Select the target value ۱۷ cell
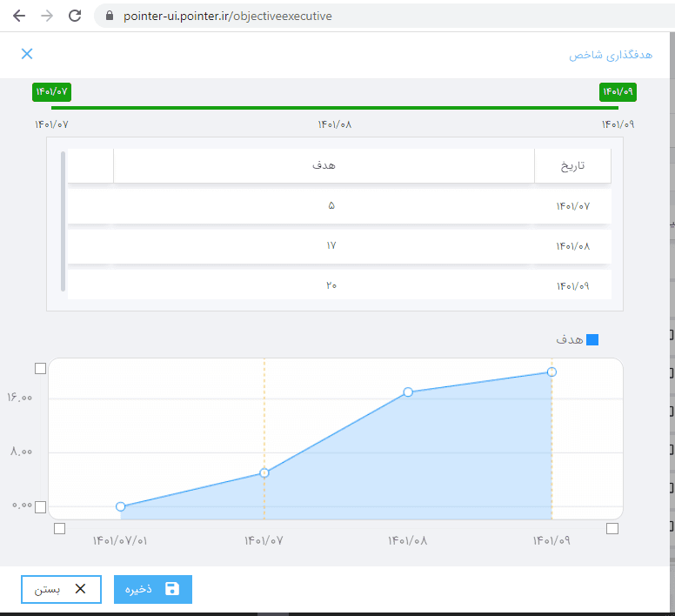Screen dimensions: 675x616 pyautogui.click(x=331, y=246)
